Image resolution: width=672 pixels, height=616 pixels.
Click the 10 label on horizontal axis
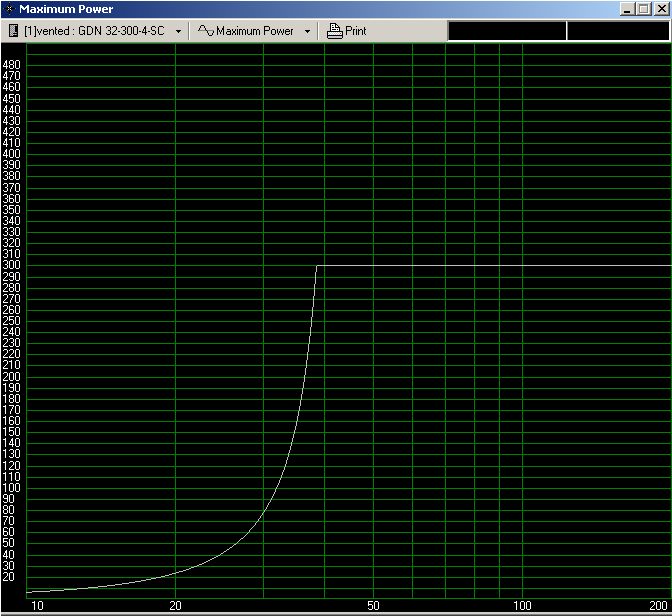pos(37,606)
